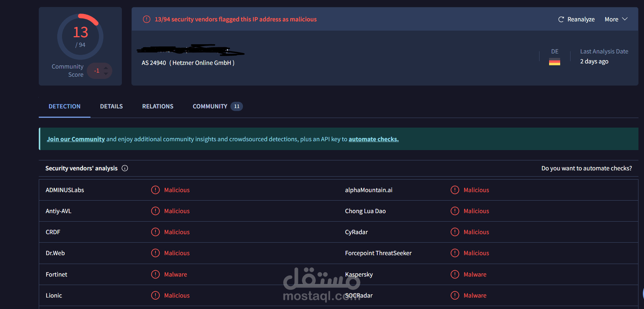Select the ADMINUSLabs vendor name

point(65,190)
